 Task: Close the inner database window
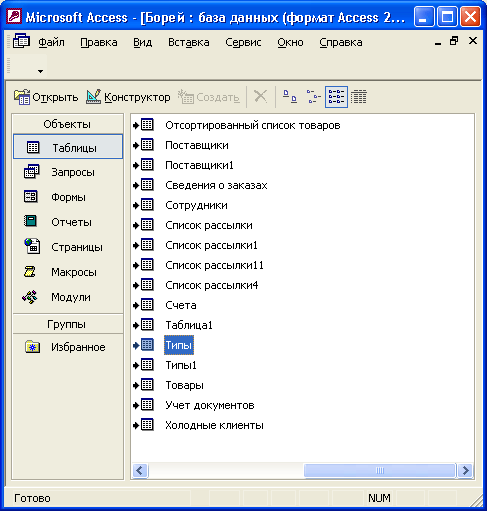pyautogui.click(x=473, y=41)
